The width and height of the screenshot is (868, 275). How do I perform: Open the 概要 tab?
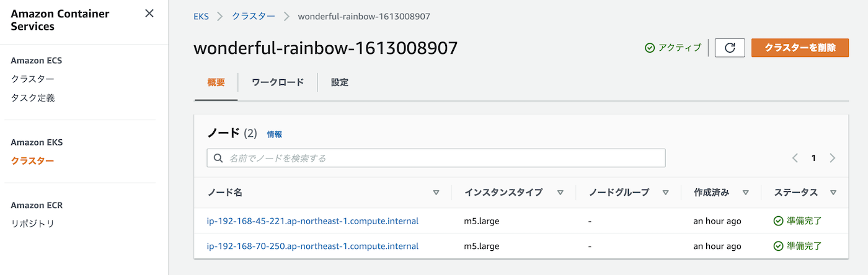pyautogui.click(x=216, y=82)
